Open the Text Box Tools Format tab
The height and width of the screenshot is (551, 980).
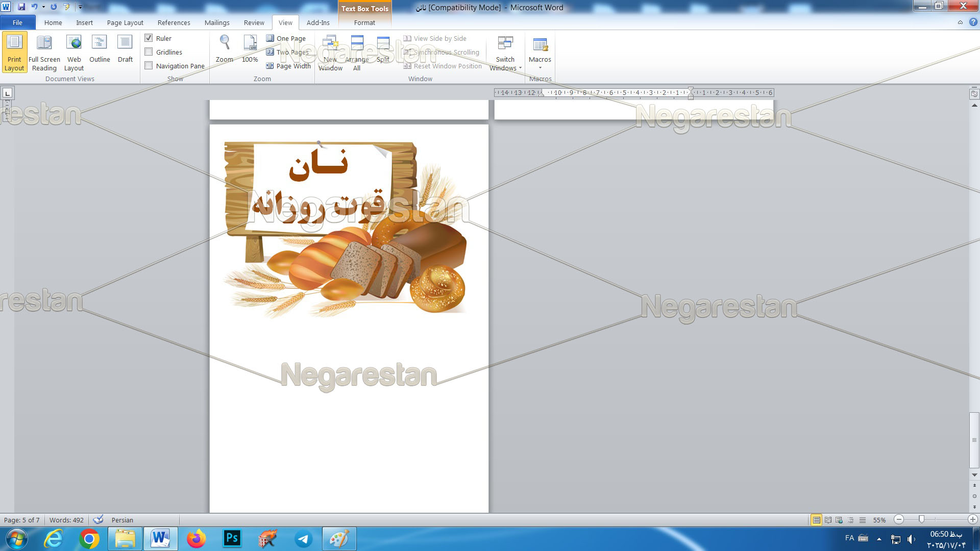click(x=364, y=22)
